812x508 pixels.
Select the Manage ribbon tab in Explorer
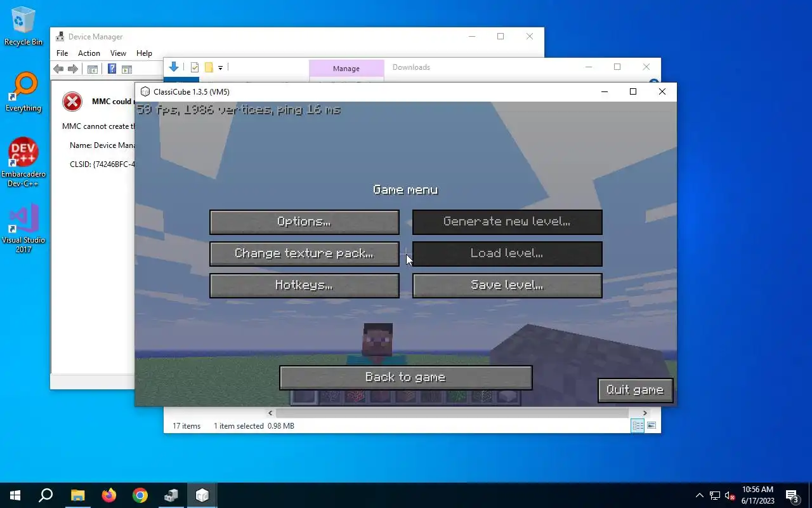pyautogui.click(x=346, y=69)
